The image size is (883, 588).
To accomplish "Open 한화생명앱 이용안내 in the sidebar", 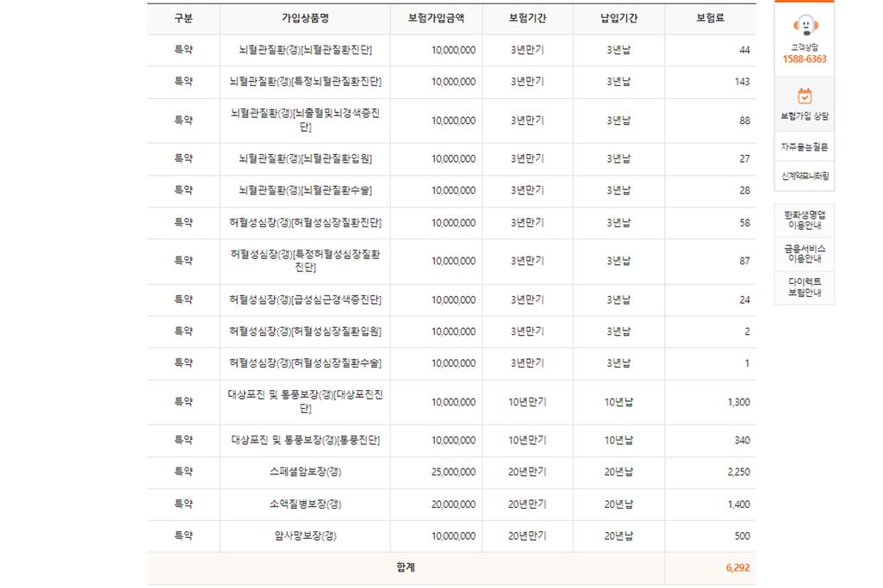I will (x=805, y=220).
